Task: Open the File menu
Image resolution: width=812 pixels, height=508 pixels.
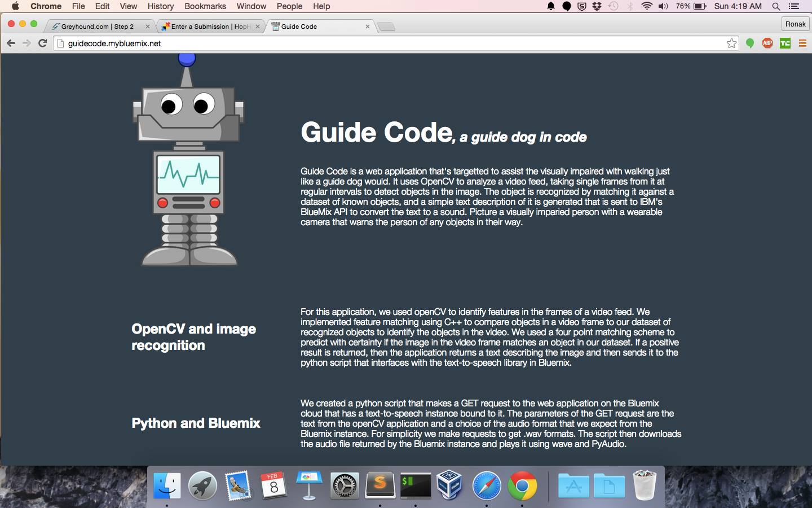Action: click(x=78, y=6)
